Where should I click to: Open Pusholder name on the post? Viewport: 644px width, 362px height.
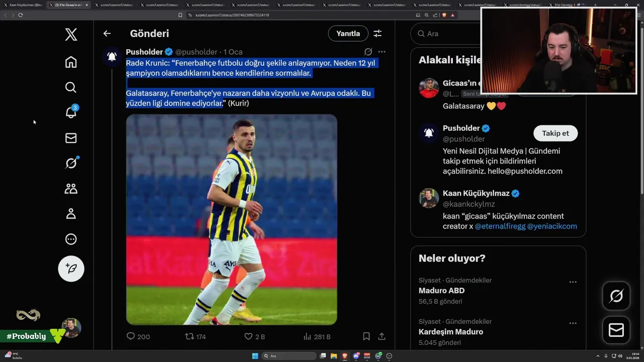[144, 52]
